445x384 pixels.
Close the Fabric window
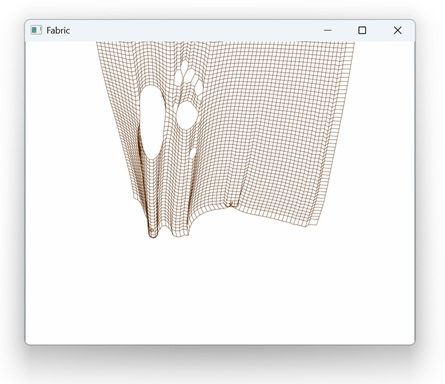[397, 30]
